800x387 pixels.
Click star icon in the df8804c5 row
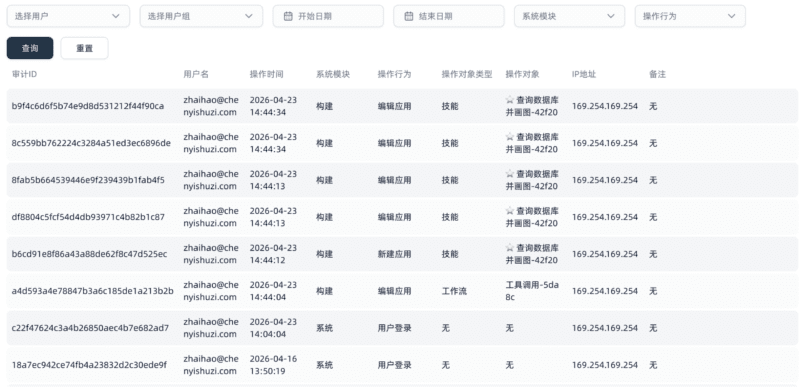coord(510,211)
